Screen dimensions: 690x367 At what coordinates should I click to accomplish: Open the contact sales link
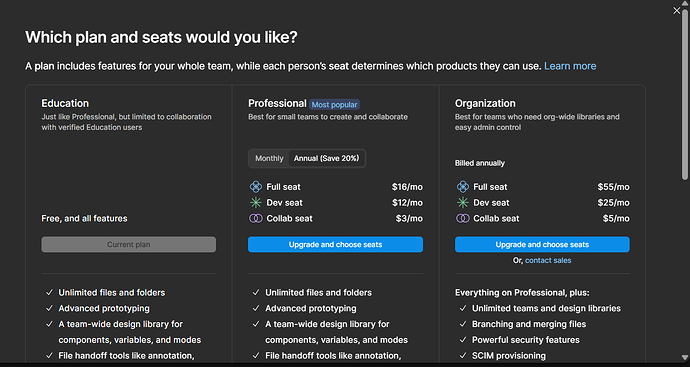(x=548, y=261)
